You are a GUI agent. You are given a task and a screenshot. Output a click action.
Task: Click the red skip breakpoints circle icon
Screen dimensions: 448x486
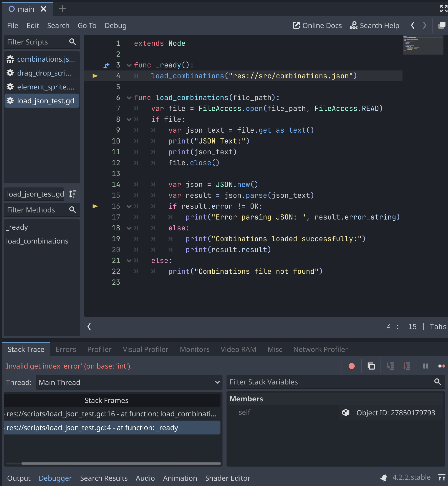351,366
